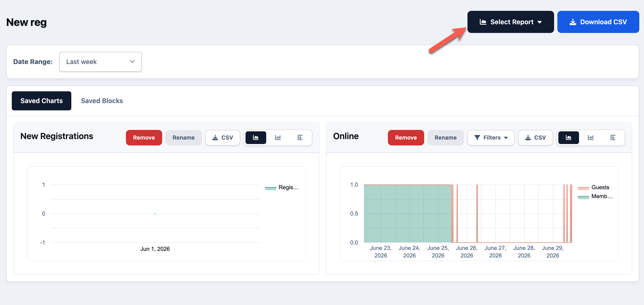
Task: Open the Date Range Last week dropdown
Action: coord(101,62)
